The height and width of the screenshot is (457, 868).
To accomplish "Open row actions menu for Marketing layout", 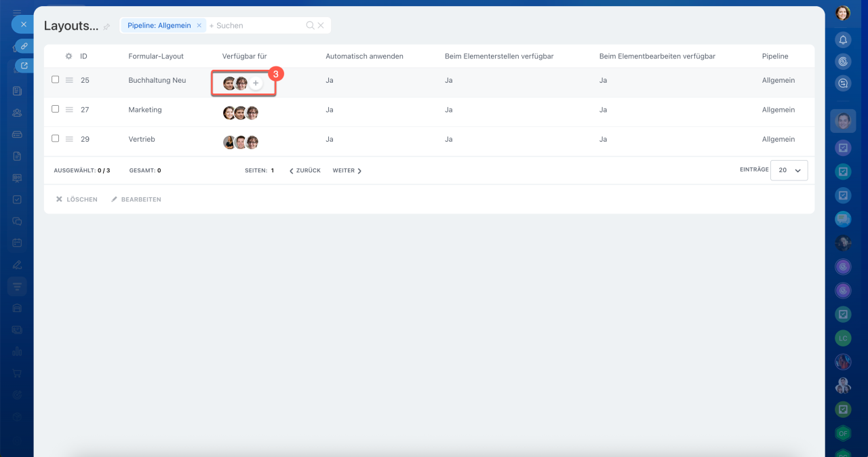I will (68, 110).
